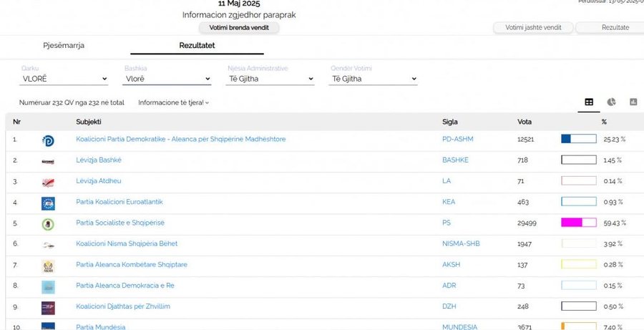
Task: Click AKSH party logo
Action: coord(48,266)
